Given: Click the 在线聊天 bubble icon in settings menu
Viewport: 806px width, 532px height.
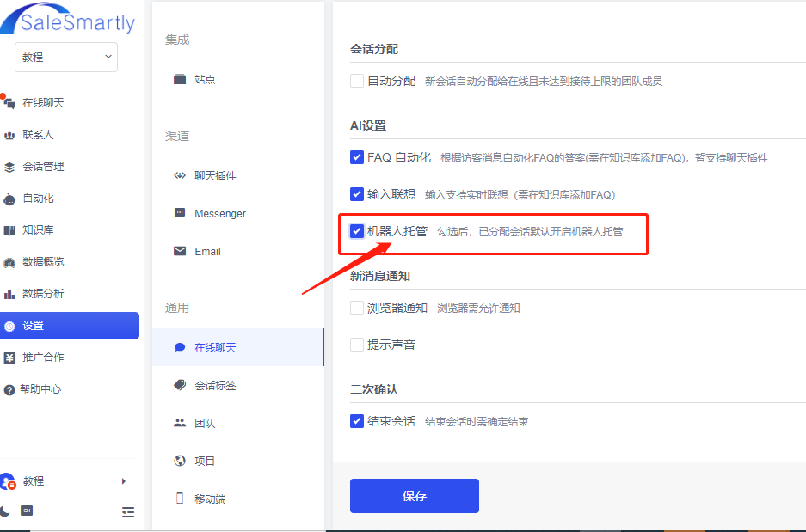Looking at the screenshot, I should (x=180, y=348).
